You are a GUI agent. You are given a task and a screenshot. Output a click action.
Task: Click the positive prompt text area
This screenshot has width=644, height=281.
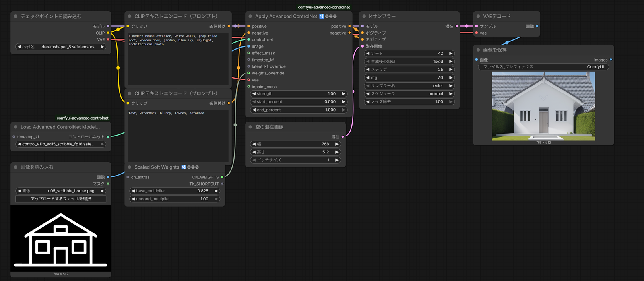pyautogui.click(x=178, y=59)
